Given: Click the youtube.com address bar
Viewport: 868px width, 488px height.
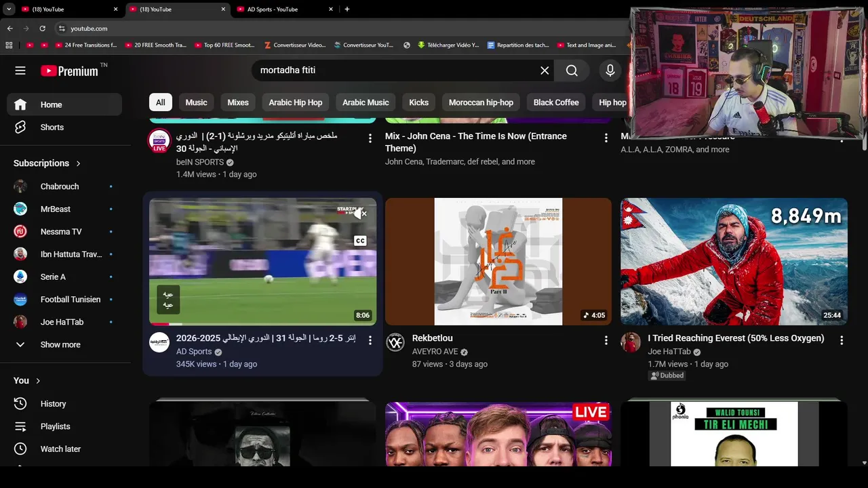Looking at the screenshot, I should coord(339,28).
